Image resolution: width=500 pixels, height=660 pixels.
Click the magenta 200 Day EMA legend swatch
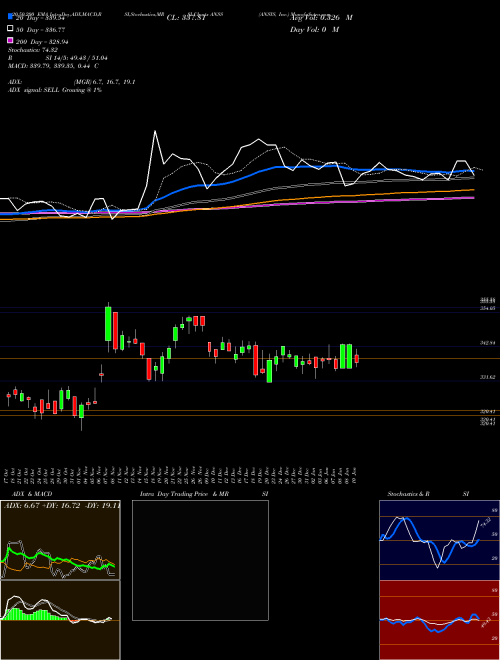11,41
